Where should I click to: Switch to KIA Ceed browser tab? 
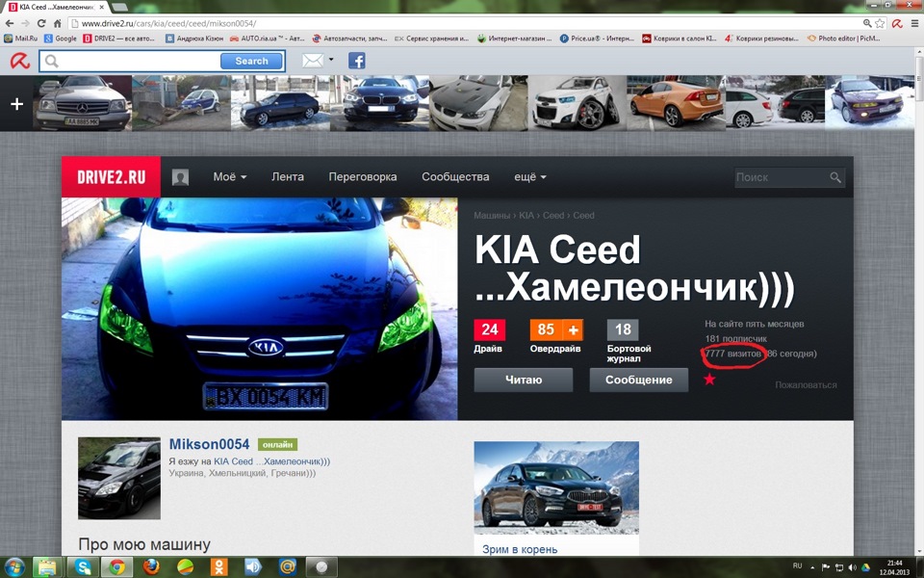tap(55, 7)
